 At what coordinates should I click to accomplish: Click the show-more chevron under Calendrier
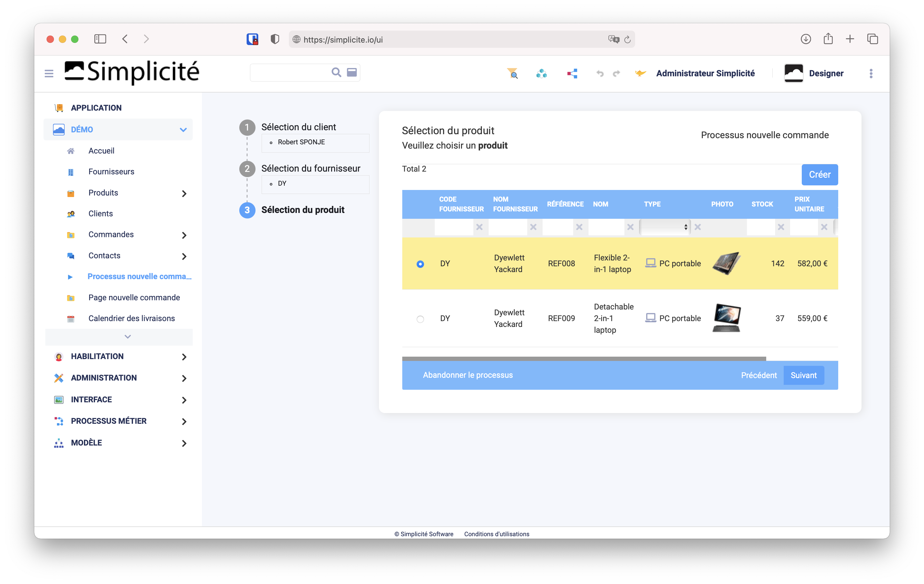(x=128, y=336)
